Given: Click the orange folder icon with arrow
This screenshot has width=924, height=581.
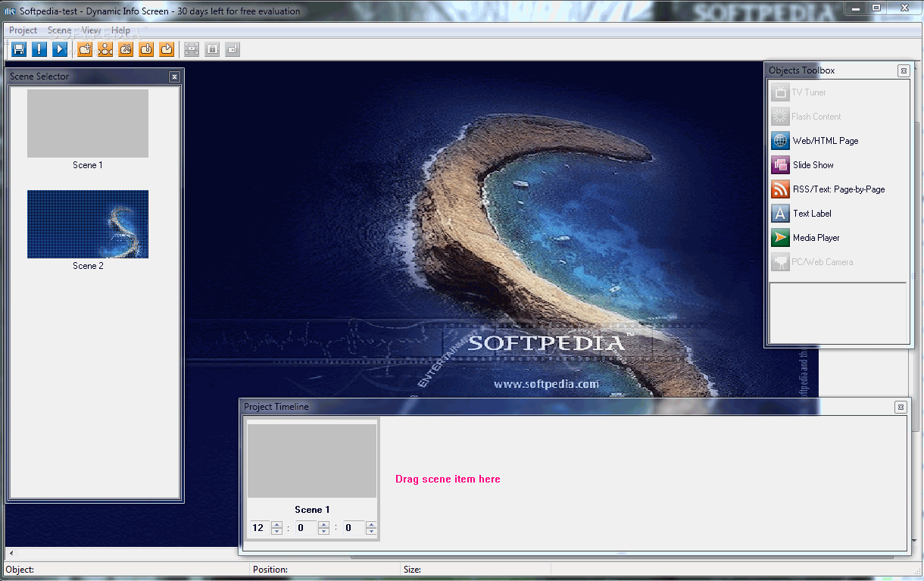Looking at the screenshot, I should pos(167,49).
